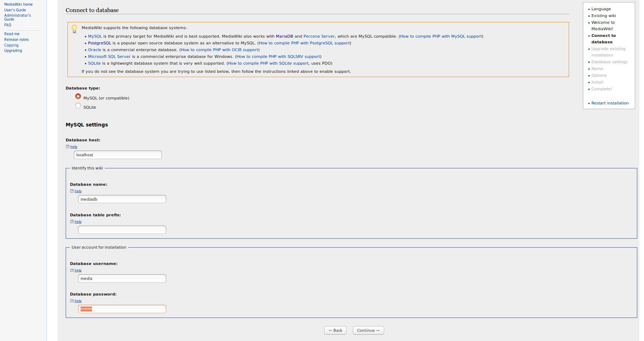644x341 pixels.
Task: Open the SQLite link in info box
Action: click(94, 63)
